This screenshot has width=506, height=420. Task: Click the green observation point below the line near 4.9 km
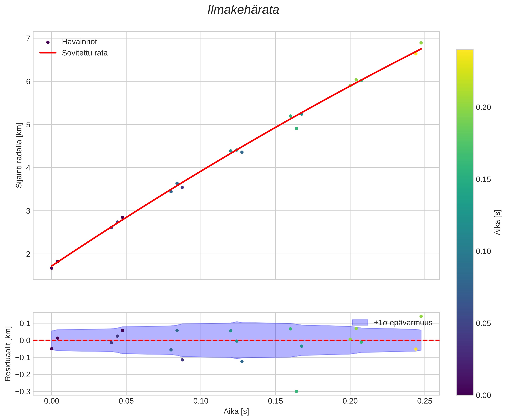click(x=296, y=128)
